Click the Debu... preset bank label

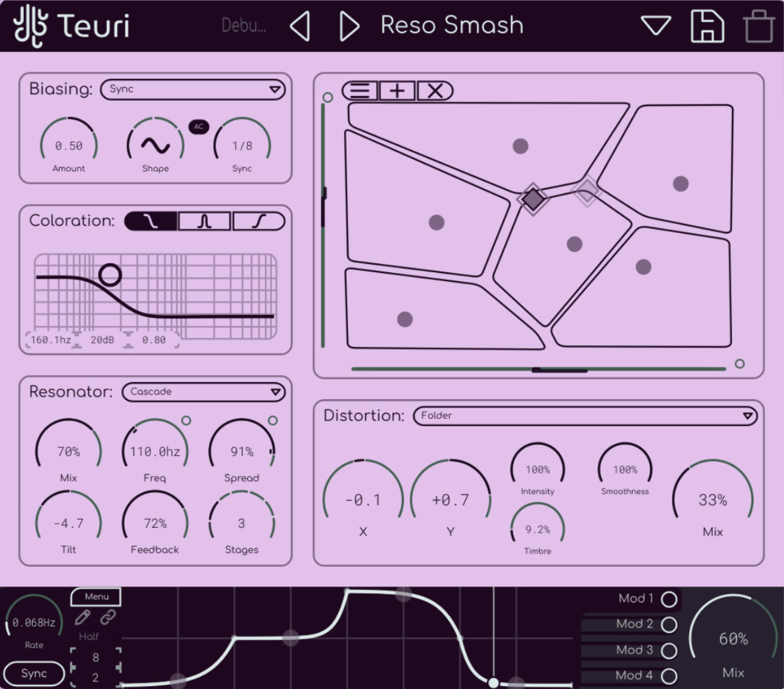[x=243, y=25]
